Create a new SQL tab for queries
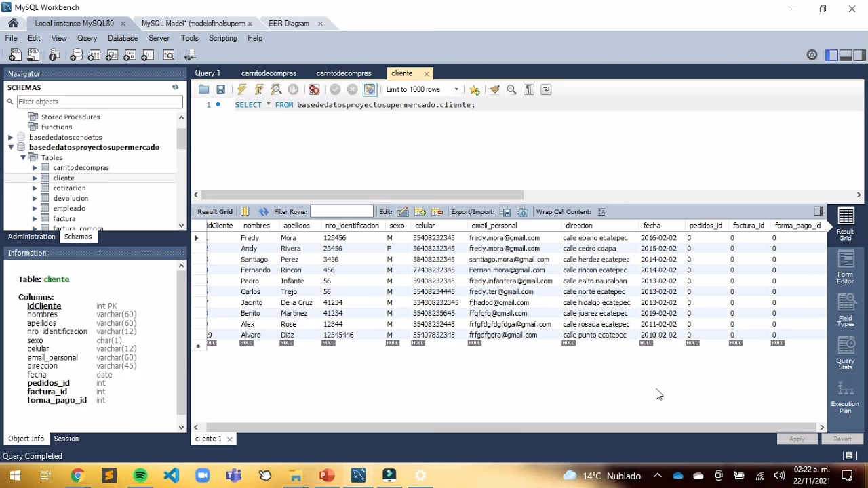Image resolution: width=868 pixels, height=488 pixels. [x=14, y=56]
